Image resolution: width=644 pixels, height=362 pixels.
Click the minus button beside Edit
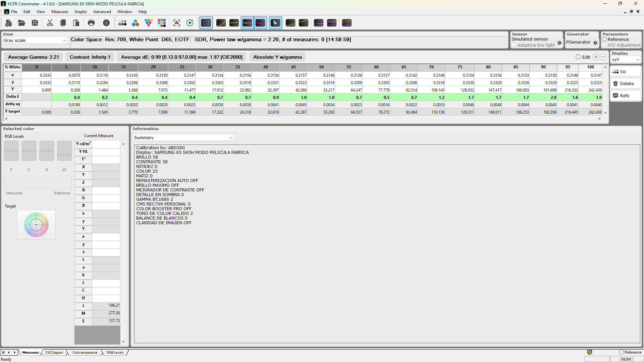603,57
